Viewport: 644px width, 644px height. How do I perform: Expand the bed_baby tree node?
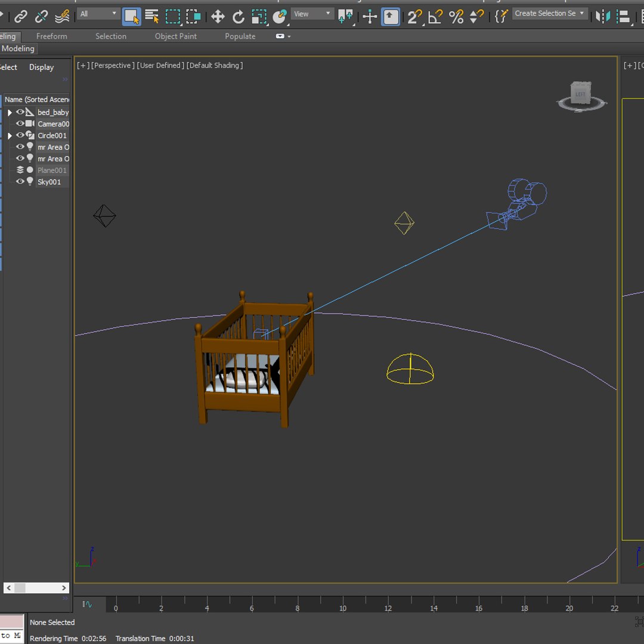(x=10, y=112)
